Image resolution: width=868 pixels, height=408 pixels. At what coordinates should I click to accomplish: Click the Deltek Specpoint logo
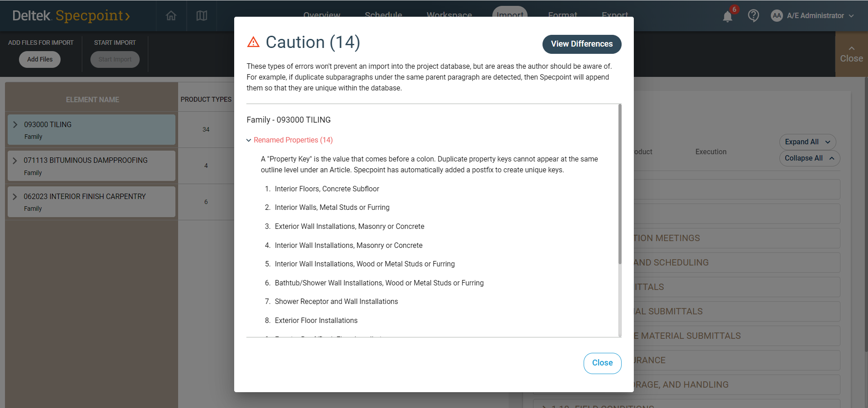[x=71, y=16]
